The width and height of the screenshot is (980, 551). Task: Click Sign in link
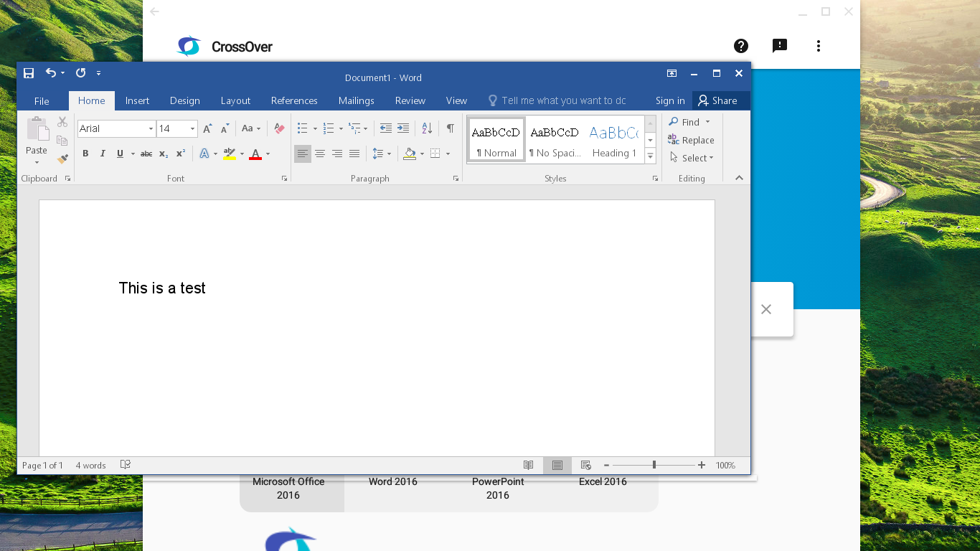pos(670,100)
